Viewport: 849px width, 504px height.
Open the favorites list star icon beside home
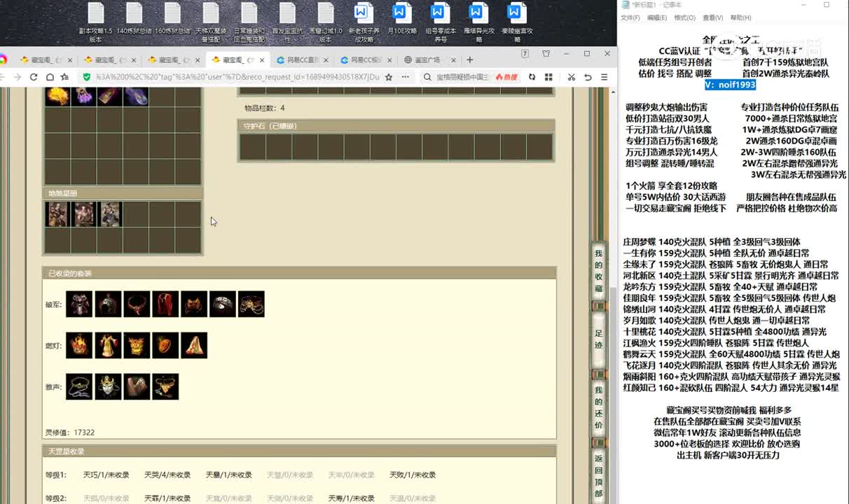pyautogui.click(x=64, y=77)
